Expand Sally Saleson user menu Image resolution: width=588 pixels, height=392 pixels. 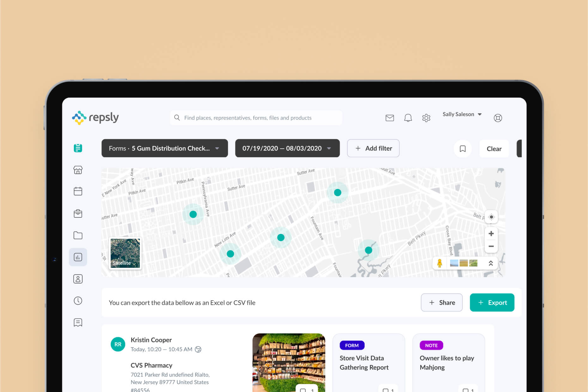(x=462, y=114)
